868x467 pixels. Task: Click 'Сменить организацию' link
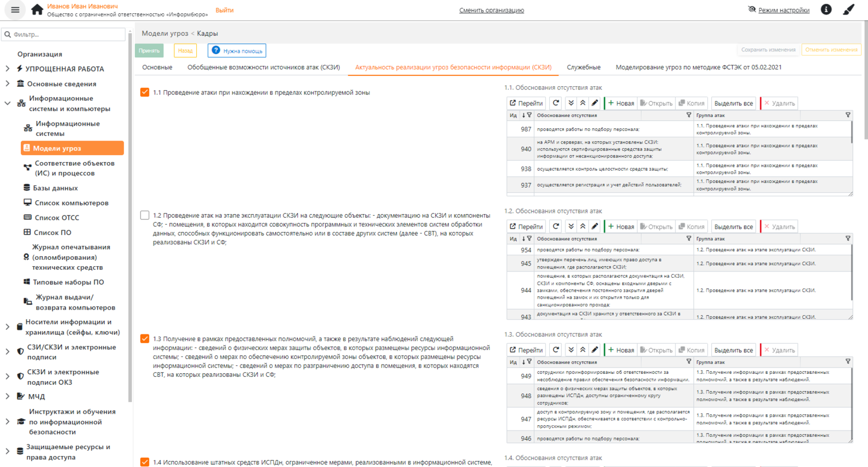point(491,10)
